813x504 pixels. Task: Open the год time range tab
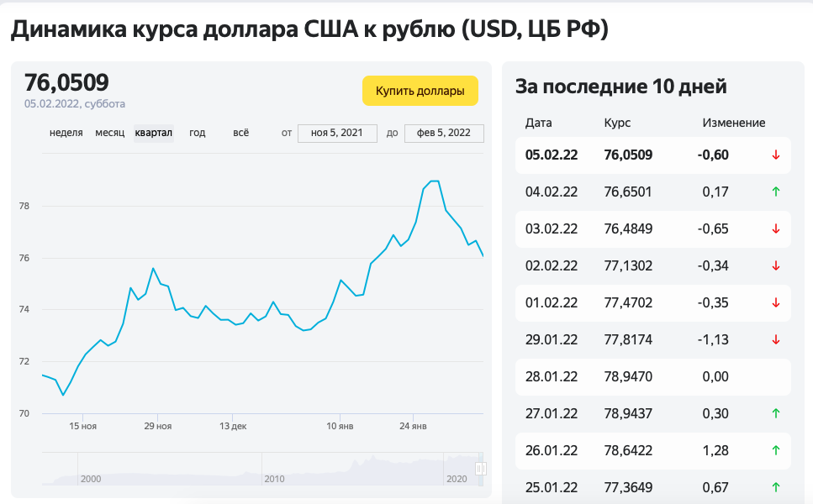[x=197, y=133]
